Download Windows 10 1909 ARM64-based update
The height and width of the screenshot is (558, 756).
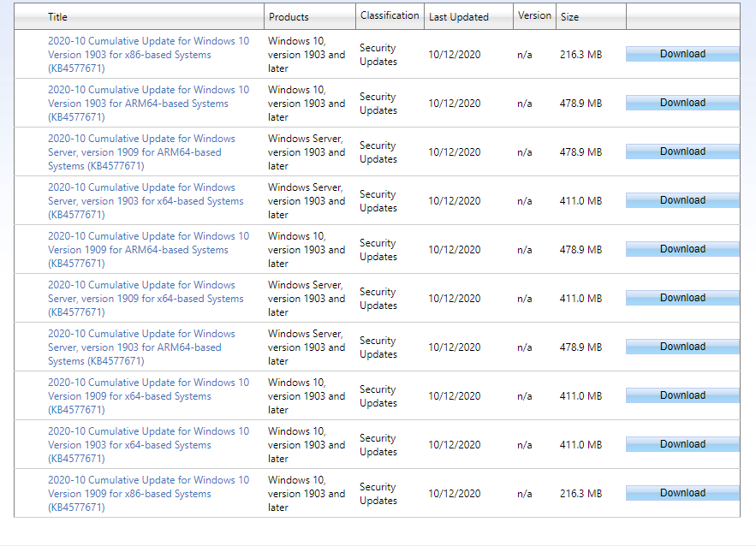[x=682, y=249]
